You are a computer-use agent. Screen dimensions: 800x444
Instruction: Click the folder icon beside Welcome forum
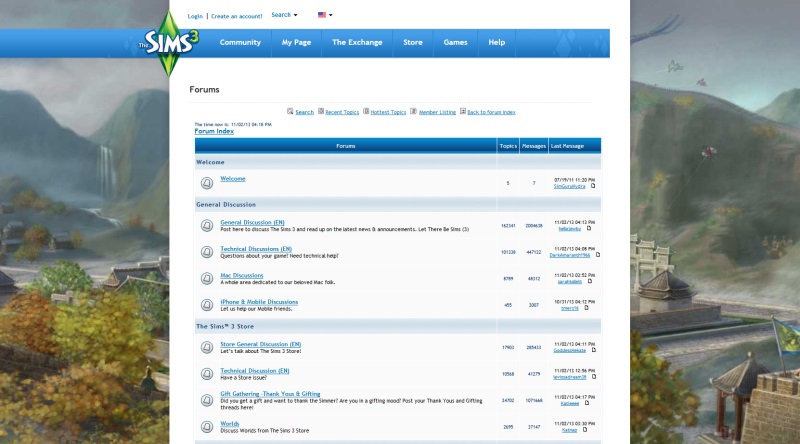point(207,183)
